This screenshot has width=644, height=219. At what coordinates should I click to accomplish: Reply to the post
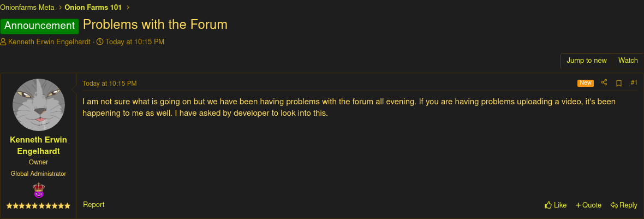point(624,205)
